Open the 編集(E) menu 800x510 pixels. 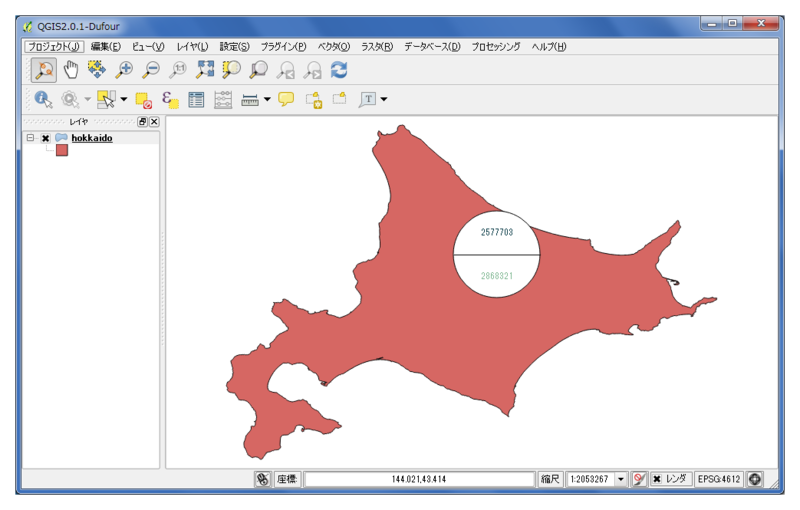[x=106, y=46]
